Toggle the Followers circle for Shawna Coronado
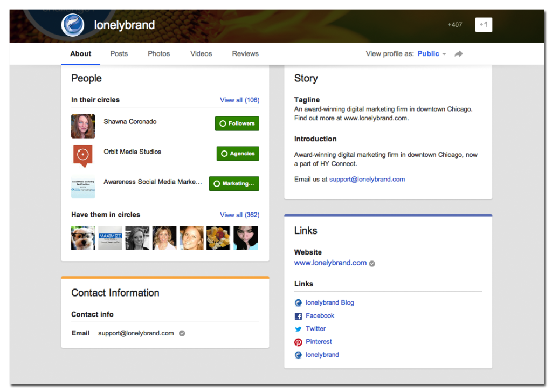Viewport: 552px width, 392px height. (x=237, y=123)
